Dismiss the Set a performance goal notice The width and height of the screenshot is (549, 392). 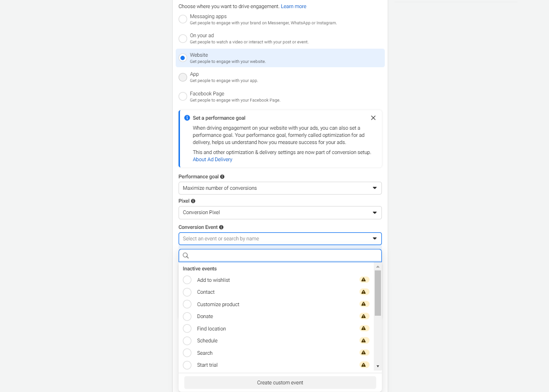pyautogui.click(x=373, y=118)
